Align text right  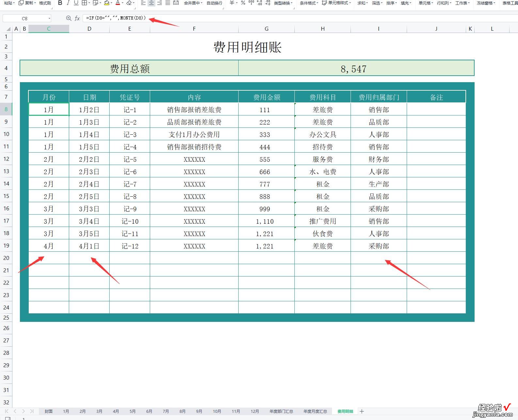pyautogui.click(x=160, y=3)
